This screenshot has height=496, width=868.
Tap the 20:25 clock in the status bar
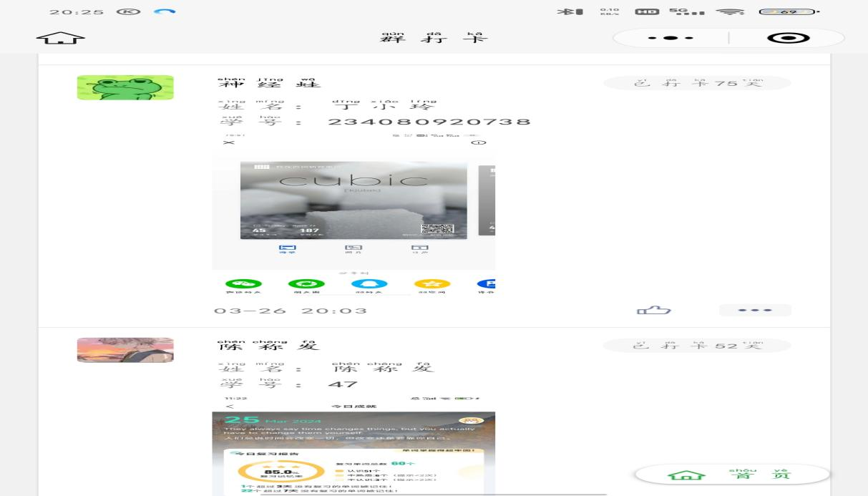tap(77, 12)
